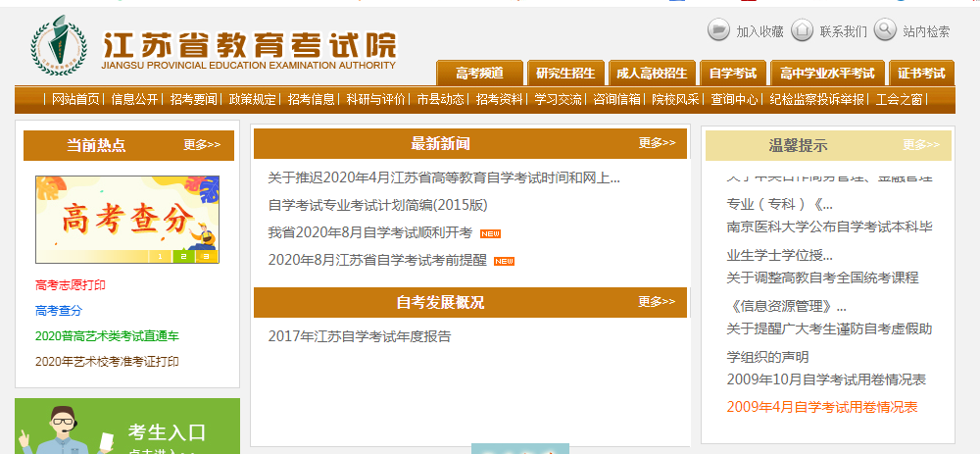980x454 pixels.
Task: Click the 联系我们 home icon
Action: point(803,29)
